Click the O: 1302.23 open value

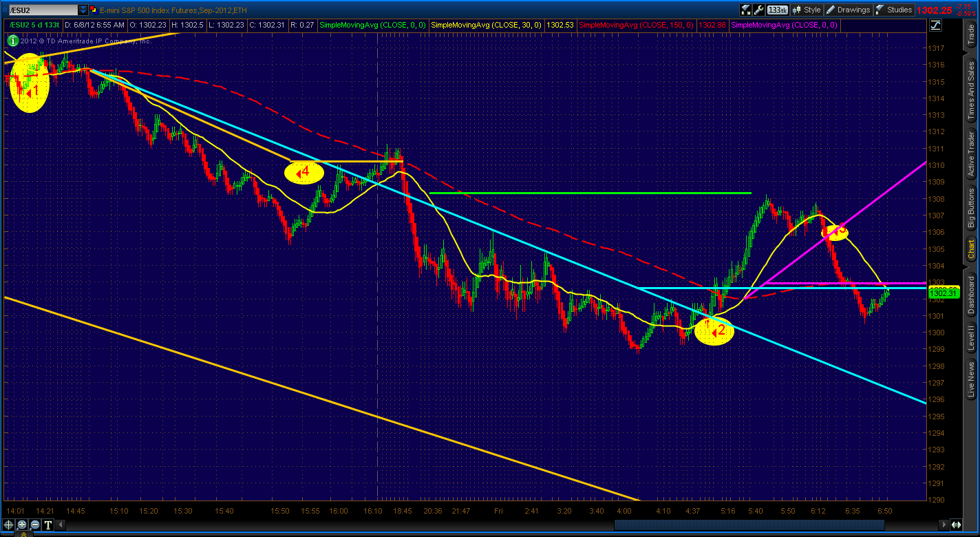(x=147, y=25)
